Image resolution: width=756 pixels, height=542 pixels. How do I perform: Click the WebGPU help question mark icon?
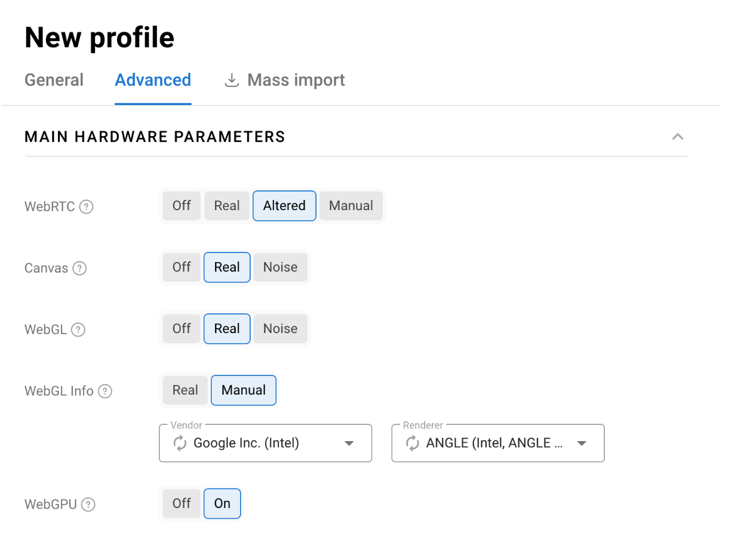(88, 505)
